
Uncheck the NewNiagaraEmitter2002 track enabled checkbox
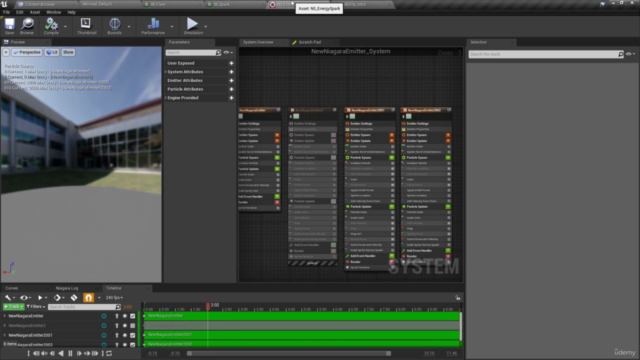pos(133,344)
